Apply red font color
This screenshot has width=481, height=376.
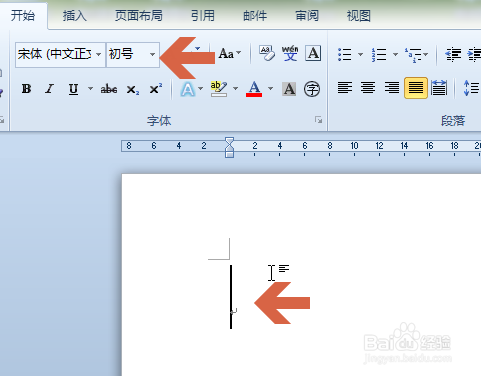coord(254,89)
